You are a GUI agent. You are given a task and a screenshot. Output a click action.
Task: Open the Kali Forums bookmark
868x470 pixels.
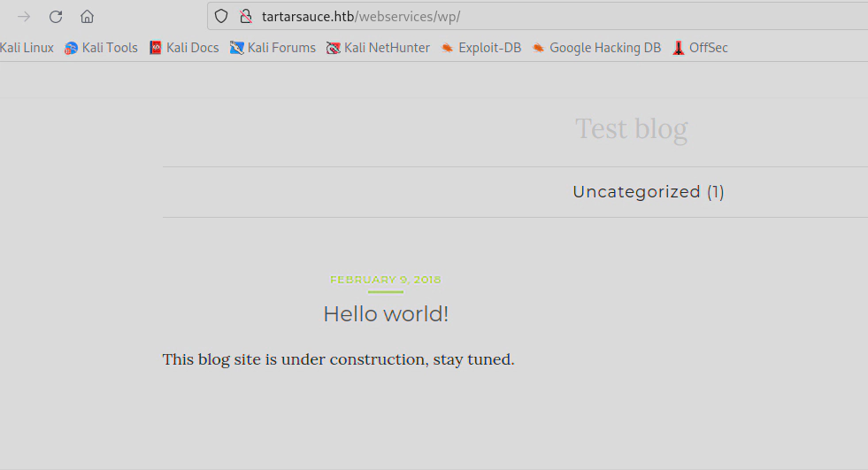click(x=273, y=48)
